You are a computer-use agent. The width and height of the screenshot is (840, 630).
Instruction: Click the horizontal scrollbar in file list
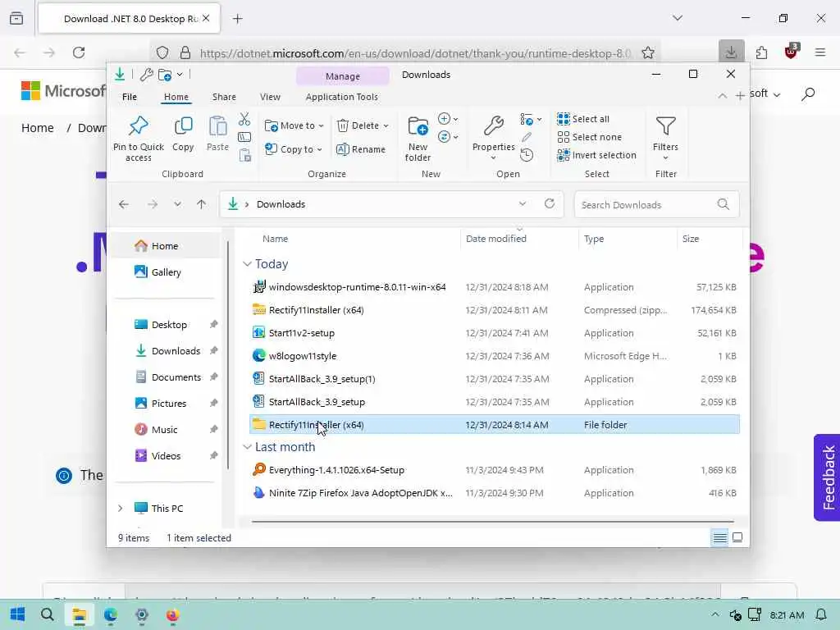tap(492, 521)
